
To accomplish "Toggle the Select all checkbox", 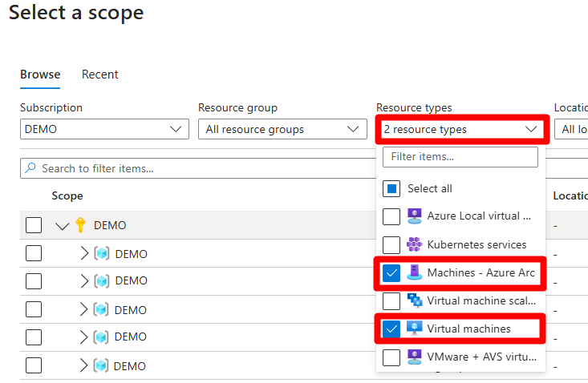I will 391,189.
